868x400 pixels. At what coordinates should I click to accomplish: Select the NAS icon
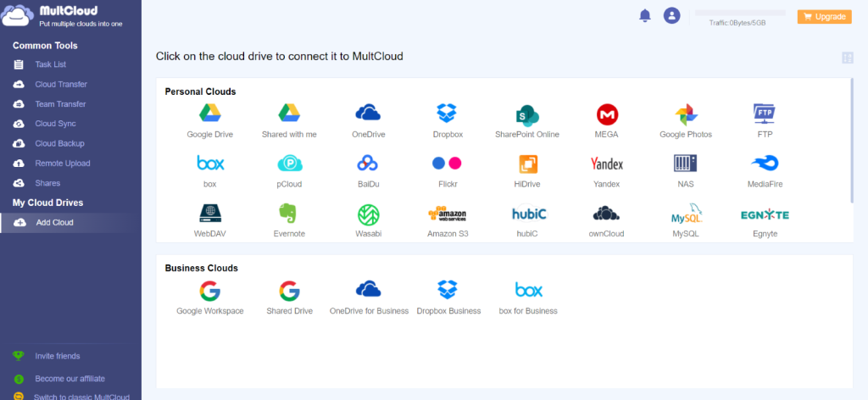click(685, 164)
